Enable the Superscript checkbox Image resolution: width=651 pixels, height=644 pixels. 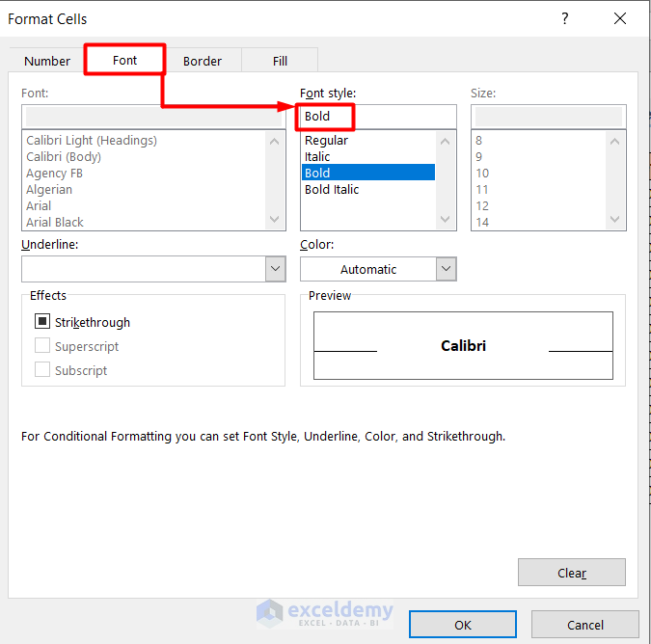[x=42, y=346]
